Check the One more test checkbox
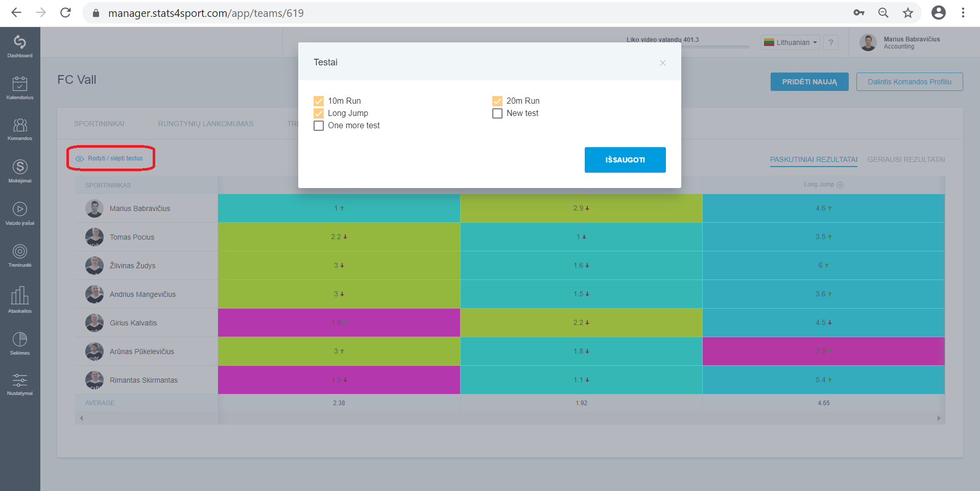 pyautogui.click(x=319, y=126)
